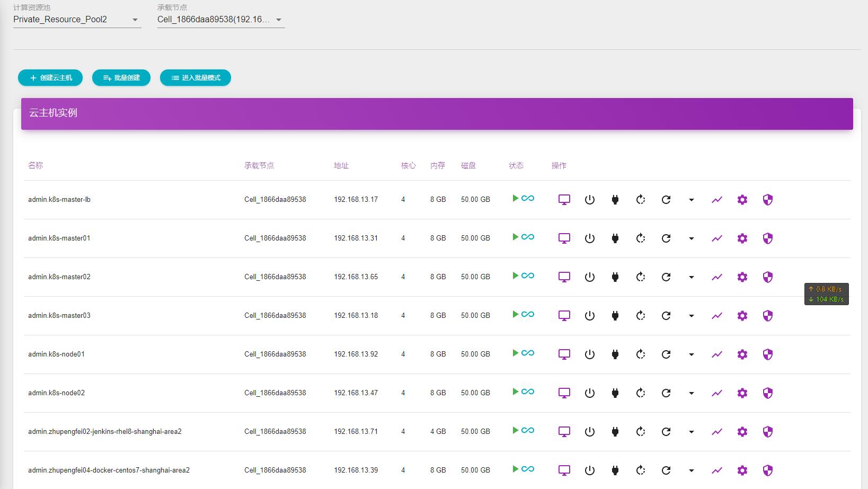Click dotted-circle restart icon for admin.k8s-master03
Viewport: 868px width, 489px height.
640,316
